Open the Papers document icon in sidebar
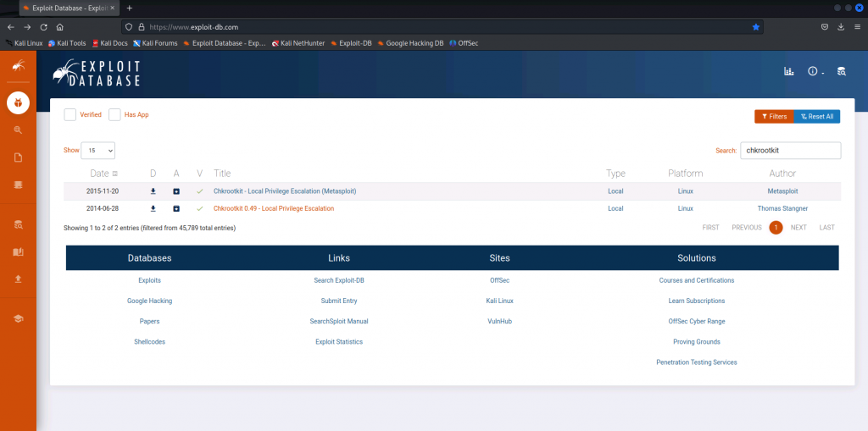Image resolution: width=868 pixels, height=431 pixels. point(19,157)
